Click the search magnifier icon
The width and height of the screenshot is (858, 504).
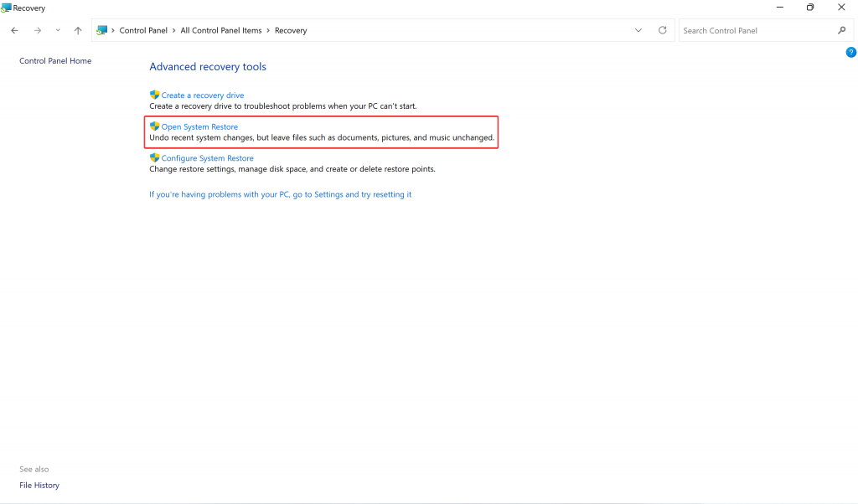coord(841,31)
